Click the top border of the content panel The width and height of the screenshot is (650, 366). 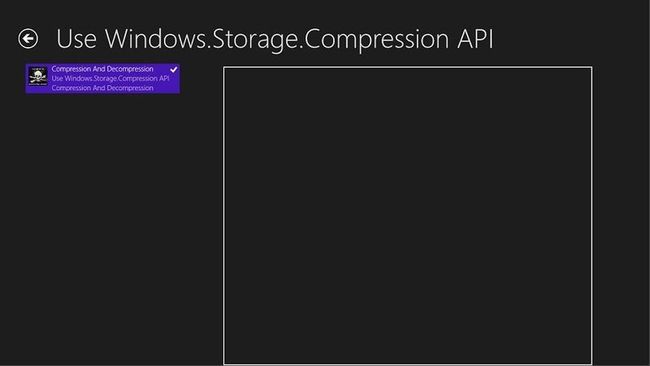407,67
